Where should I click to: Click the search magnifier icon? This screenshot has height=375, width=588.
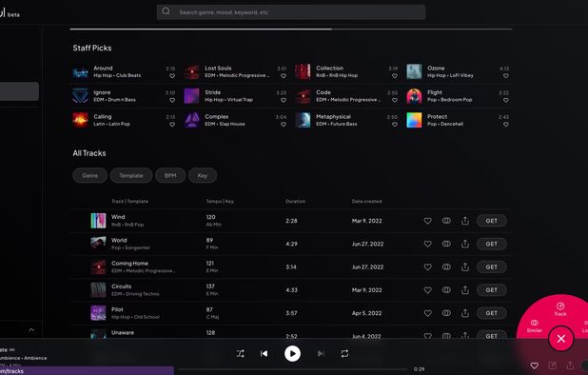tap(167, 11)
